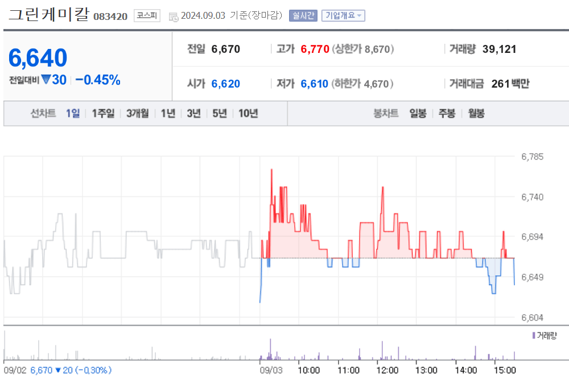Image resolution: width=569 pixels, height=392 pixels.
Task: Click the 시가 value 6,620
Action: (226, 84)
